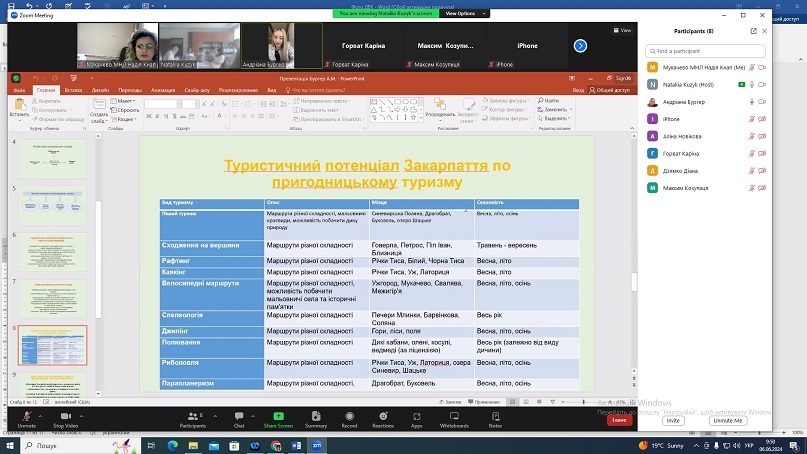Select slide 4 thumbnail in PowerPoint pane
The height and width of the screenshot is (454, 807).
click(52, 159)
